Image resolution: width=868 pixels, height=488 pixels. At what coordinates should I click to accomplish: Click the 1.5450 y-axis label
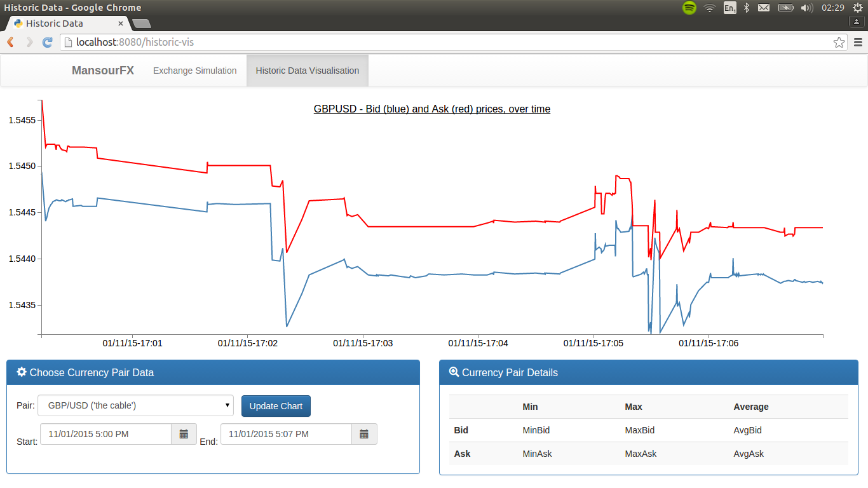pos(22,166)
